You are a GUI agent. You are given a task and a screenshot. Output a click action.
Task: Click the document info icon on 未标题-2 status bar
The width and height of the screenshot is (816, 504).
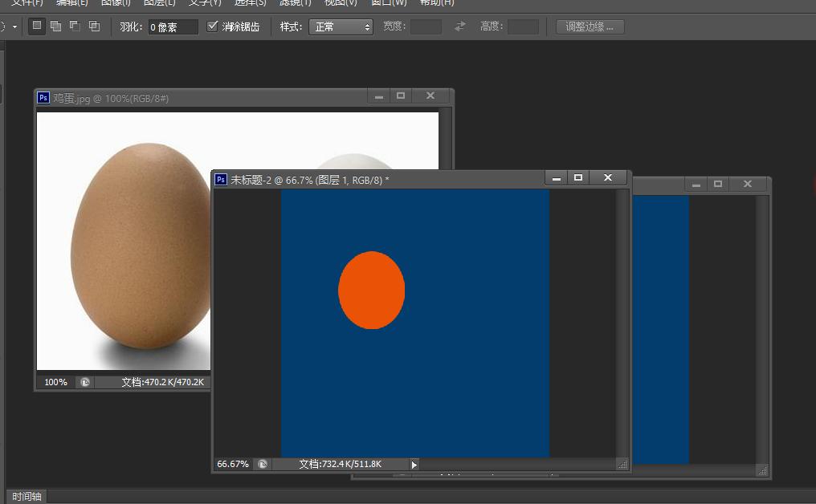[x=262, y=464]
